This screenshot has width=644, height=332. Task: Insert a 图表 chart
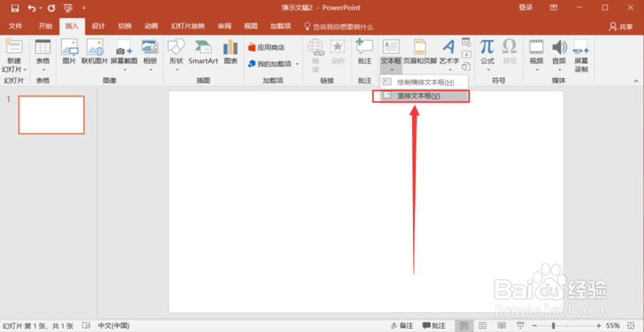point(231,53)
